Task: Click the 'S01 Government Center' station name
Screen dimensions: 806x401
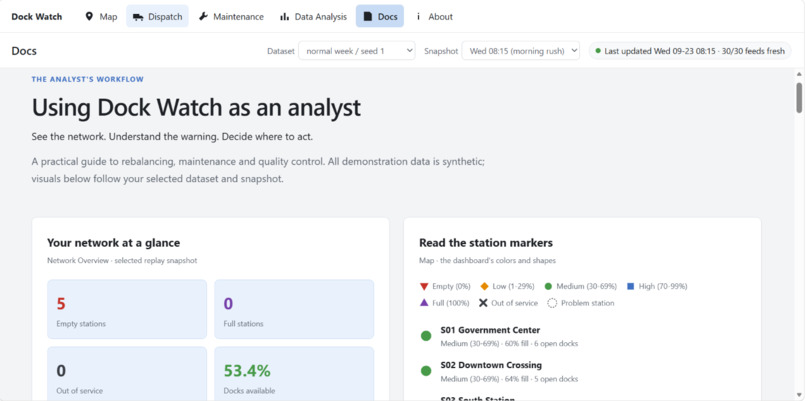Action: [x=490, y=330]
